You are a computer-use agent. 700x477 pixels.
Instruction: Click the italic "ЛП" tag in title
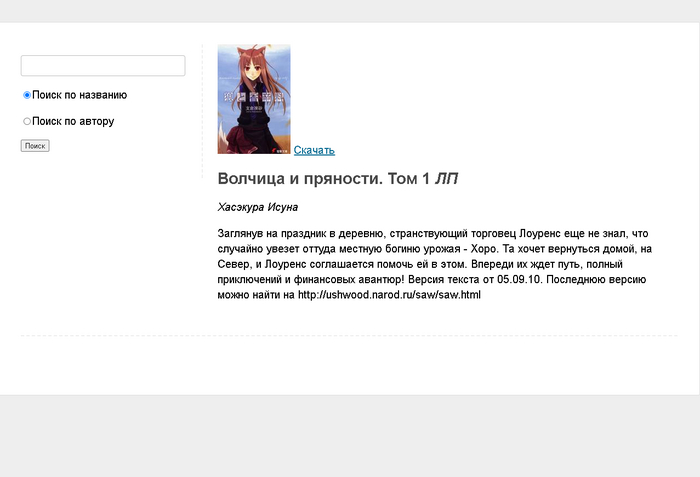coord(447,179)
